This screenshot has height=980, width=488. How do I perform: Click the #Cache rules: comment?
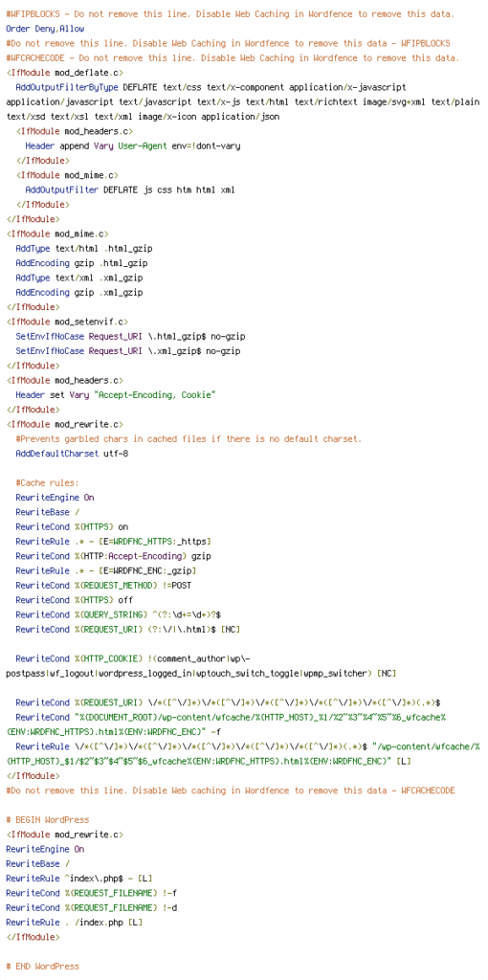[48, 483]
